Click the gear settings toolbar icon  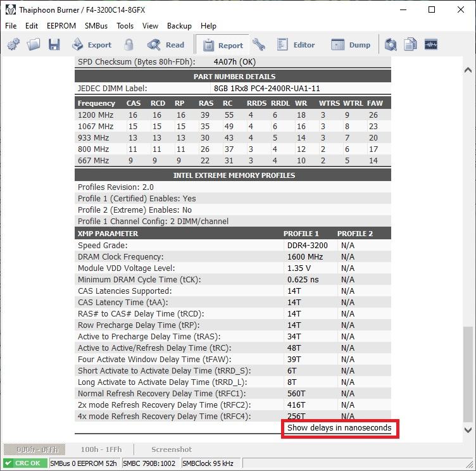pos(13,45)
